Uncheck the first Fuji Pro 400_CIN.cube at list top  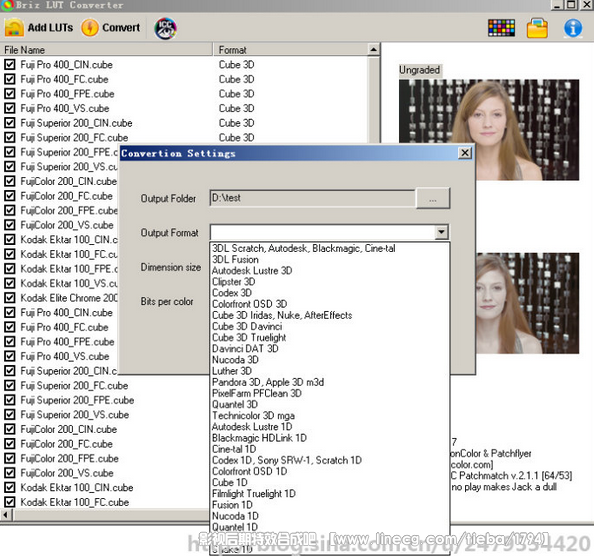coord(10,64)
